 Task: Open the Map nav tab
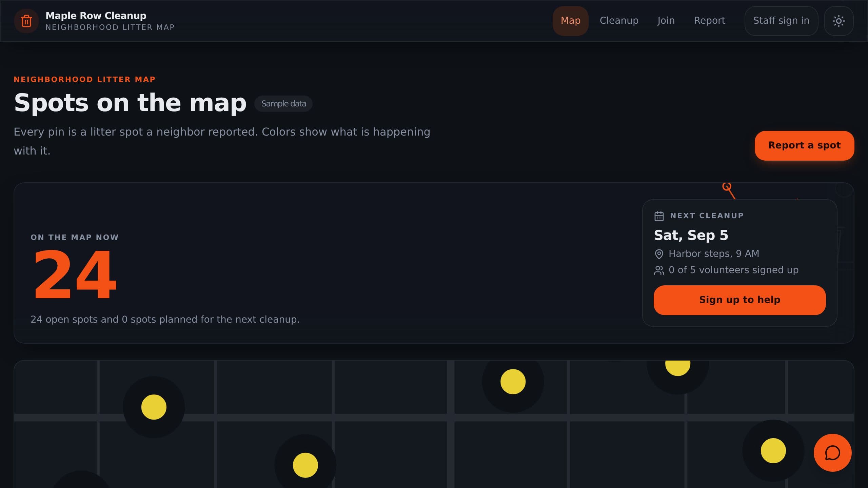(x=570, y=21)
